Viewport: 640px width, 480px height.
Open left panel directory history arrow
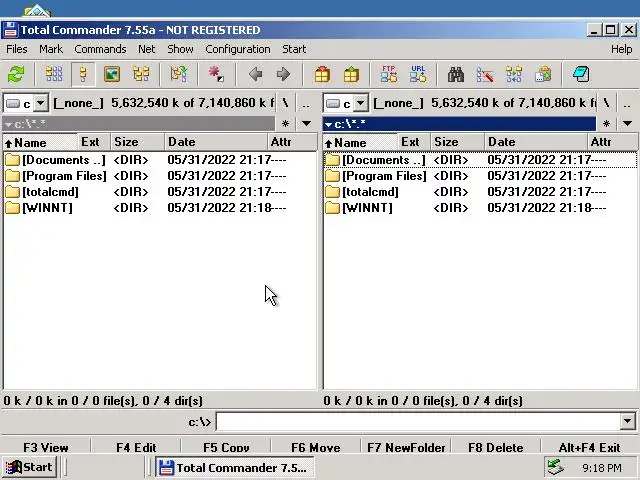pos(307,124)
